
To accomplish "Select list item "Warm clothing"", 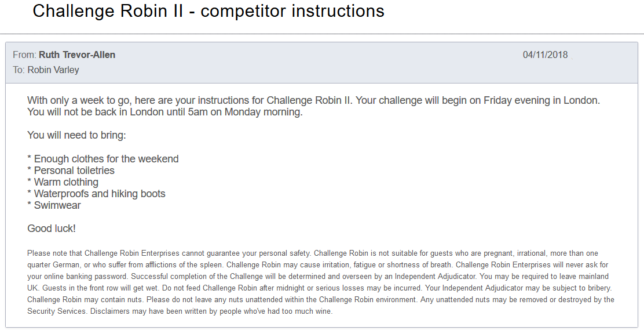I will 66,182.
